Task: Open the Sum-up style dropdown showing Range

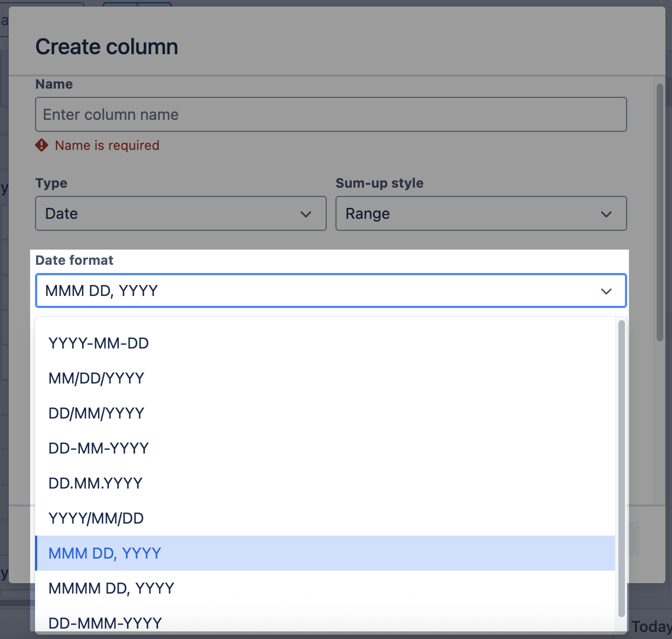Action: tap(480, 213)
